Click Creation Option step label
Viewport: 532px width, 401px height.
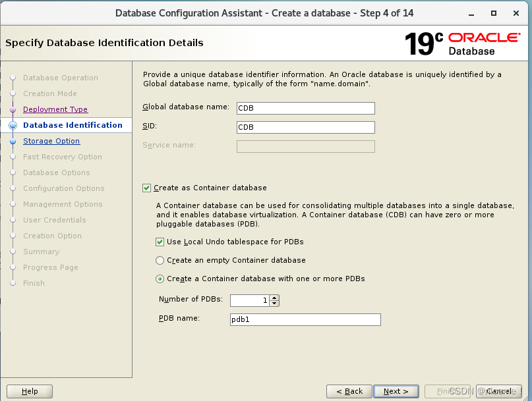coord(52,236)
